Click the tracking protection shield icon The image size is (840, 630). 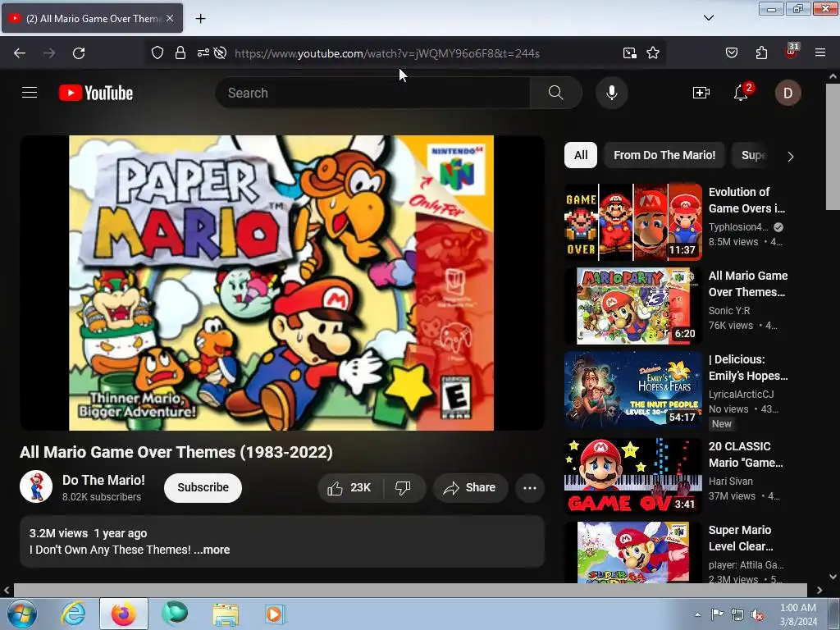(x=157, y=52)
